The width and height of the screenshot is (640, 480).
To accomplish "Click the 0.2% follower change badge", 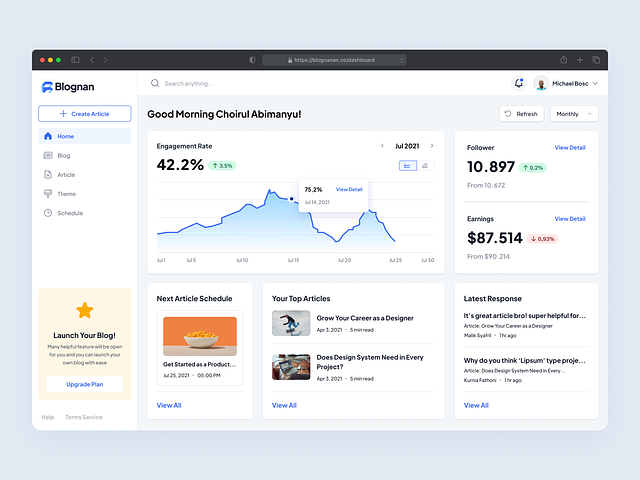I will (533, 168).
